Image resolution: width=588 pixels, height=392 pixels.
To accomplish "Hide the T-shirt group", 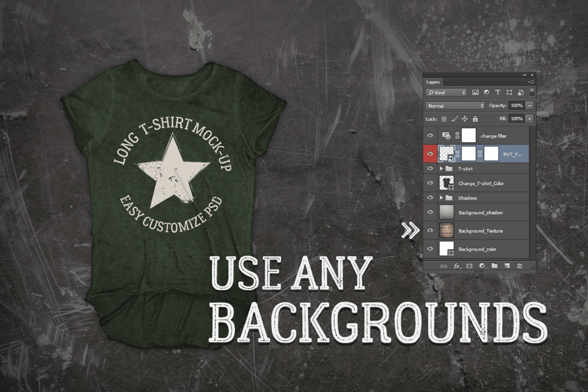I will coord(430,168).
